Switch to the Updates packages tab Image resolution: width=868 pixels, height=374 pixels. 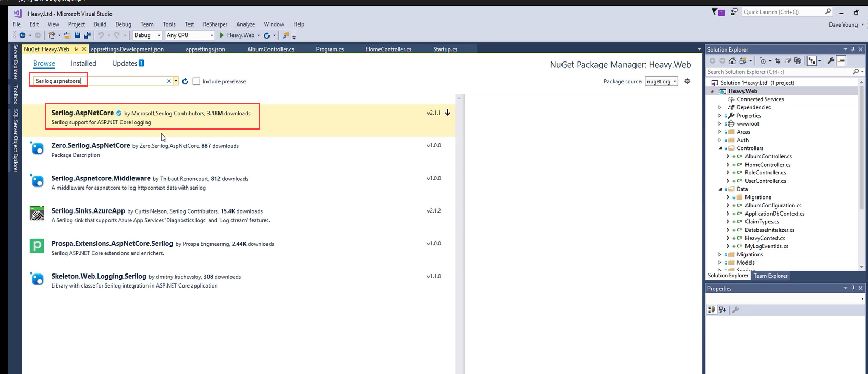tap(128, 64)
